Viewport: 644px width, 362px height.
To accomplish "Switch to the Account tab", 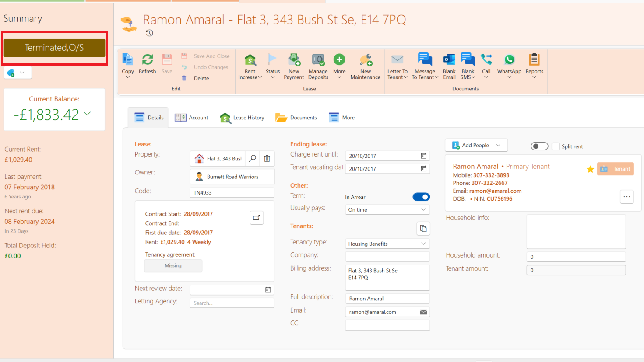I will (191, 118).
